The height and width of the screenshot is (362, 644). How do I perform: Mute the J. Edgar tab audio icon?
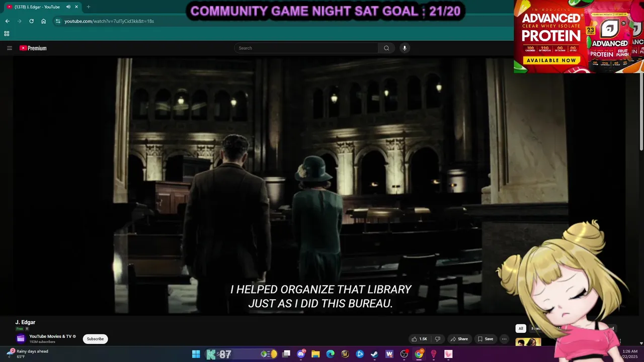(x=68, y=7)
